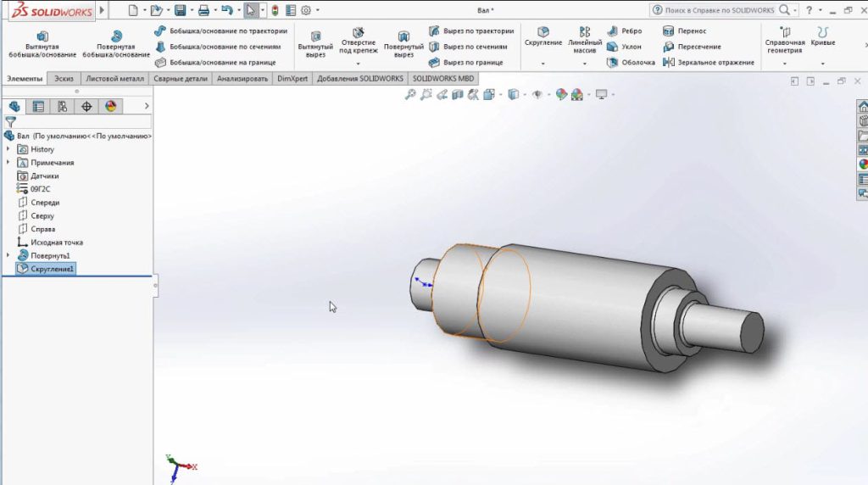The height and width of the screenshot is (485, 868).
Task: Open an existing document
Action: tap(156, 10)
